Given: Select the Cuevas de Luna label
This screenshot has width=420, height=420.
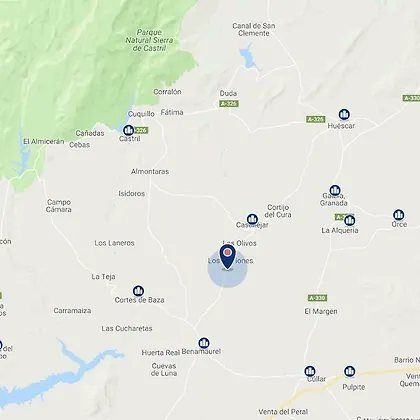Looking at the screenshot, I should (164, 370).
